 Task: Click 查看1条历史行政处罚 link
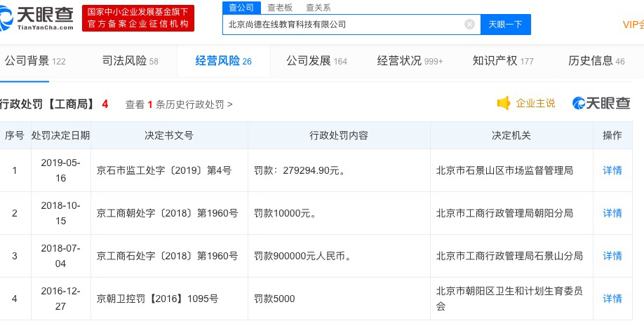tap(179, 104)
